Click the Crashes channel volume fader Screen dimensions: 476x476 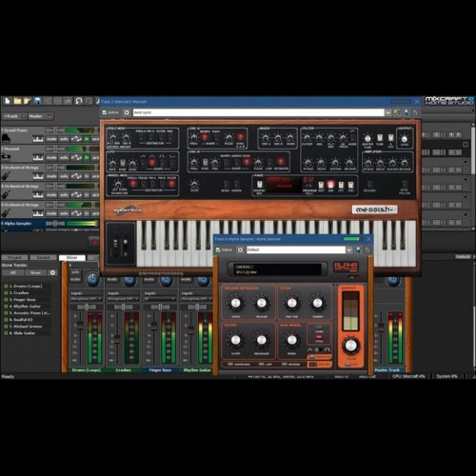click(x=117, y=338)
